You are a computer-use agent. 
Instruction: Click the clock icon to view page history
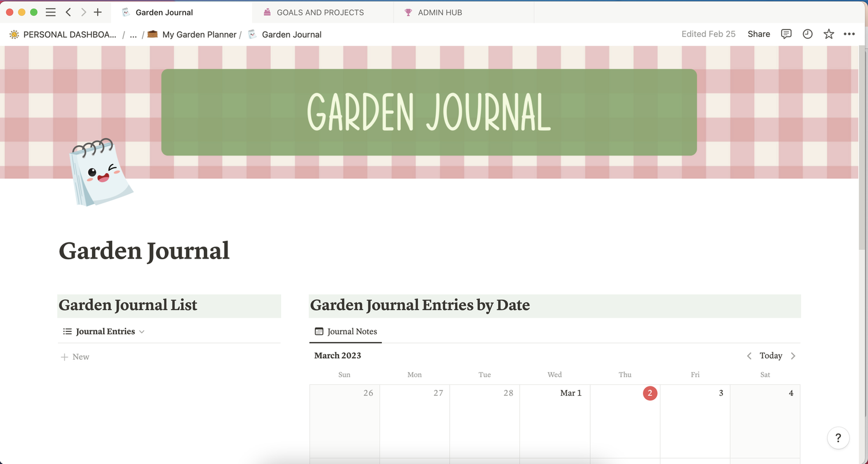(807, 34)
